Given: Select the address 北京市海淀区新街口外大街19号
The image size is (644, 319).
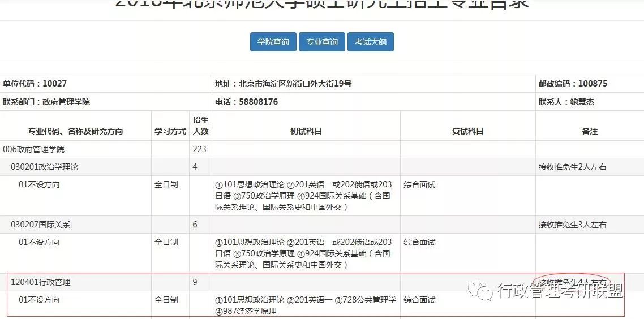Looking at the screenshot, I should tap(294, 84).
